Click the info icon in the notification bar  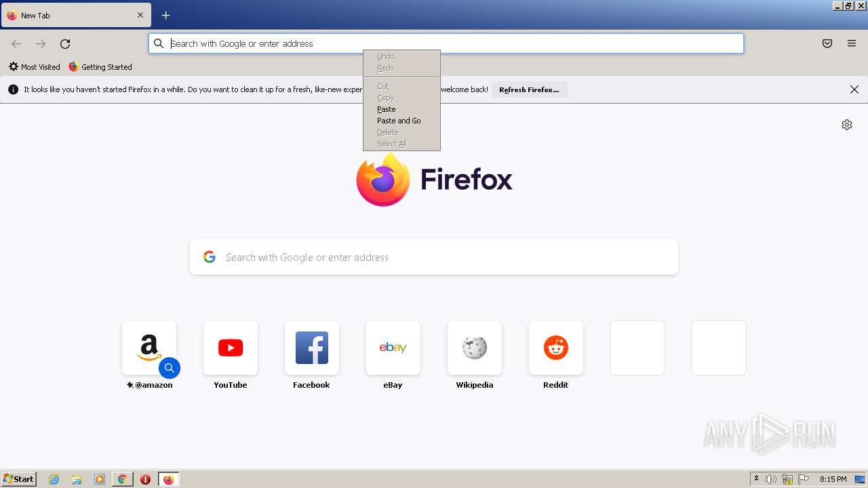[x=13, y=89]
